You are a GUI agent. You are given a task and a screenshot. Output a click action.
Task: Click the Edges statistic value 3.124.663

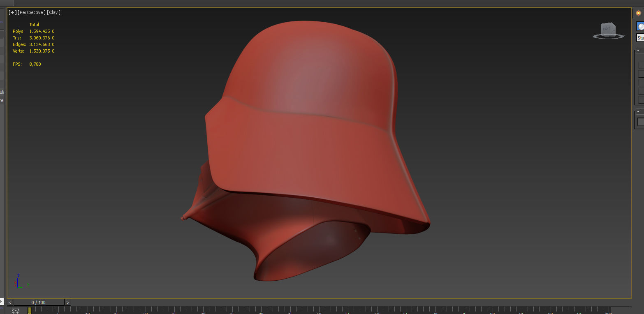pos(40,44)
